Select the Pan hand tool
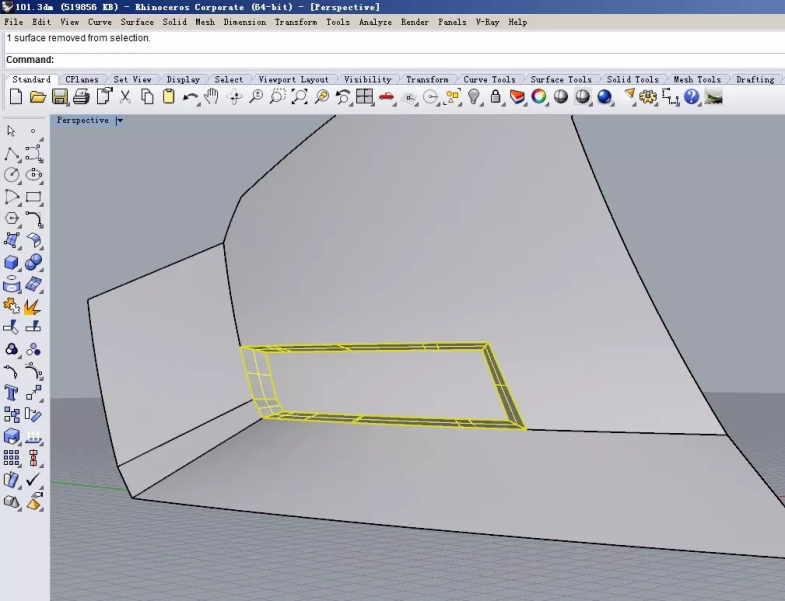Viewport: 785px width, 601px height. 211,97
